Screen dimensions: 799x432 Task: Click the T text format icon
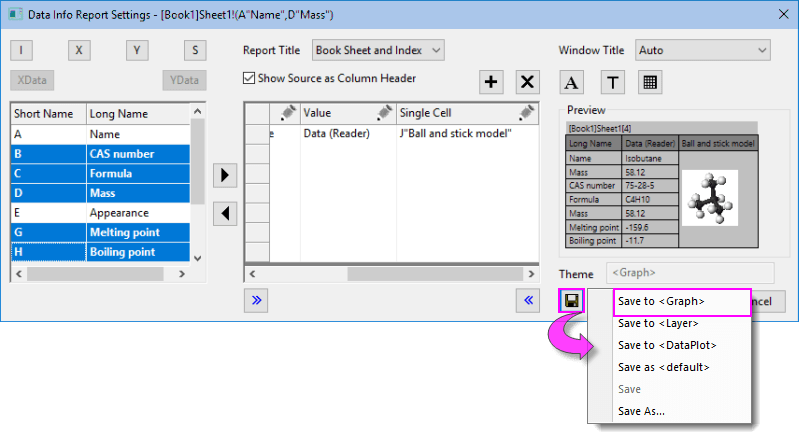tap(612, 83)
